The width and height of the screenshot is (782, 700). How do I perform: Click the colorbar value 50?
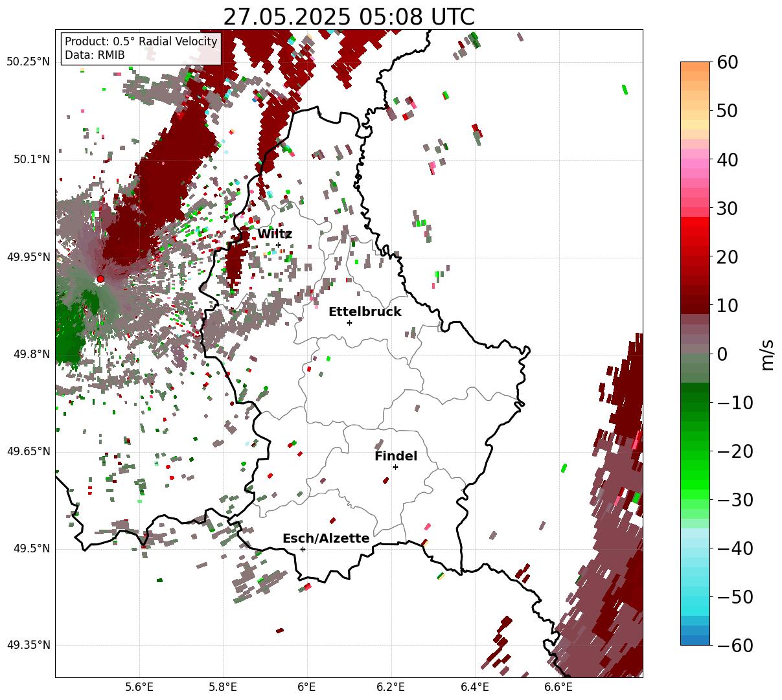click(727, 111)
